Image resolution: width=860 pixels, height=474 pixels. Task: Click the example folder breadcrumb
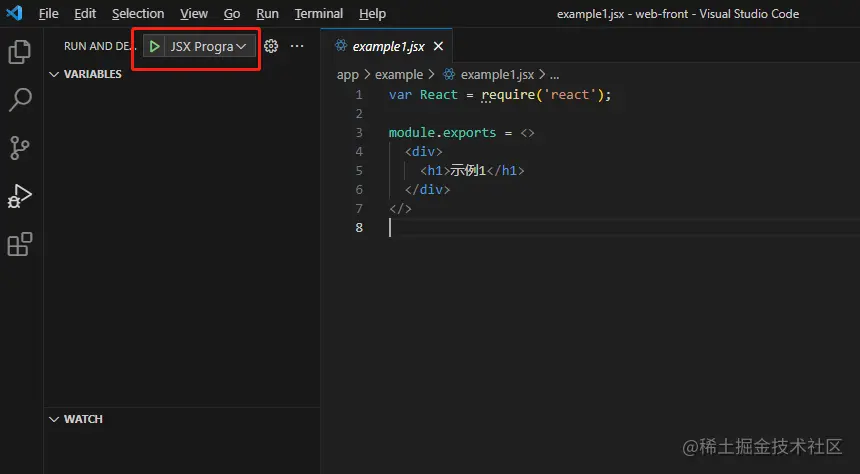pos(399,75)
